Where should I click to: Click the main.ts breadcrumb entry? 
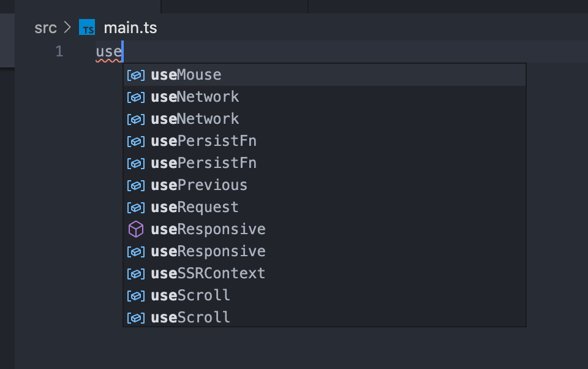coord(130,27)
